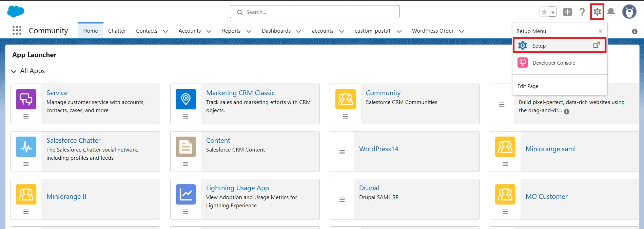The image size is (644, 229).
Task: Click the WordPress14 tile drag handle
Action: tap(342, 152)
